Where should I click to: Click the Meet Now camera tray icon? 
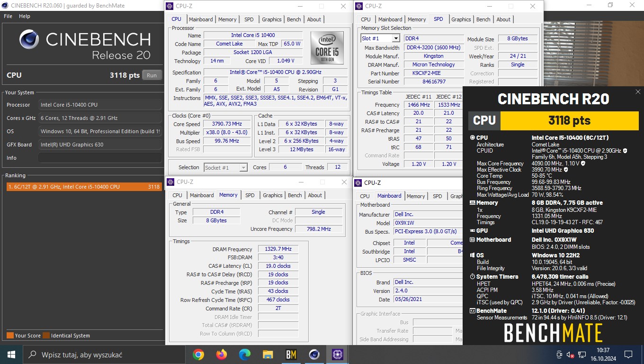point(559,355)
